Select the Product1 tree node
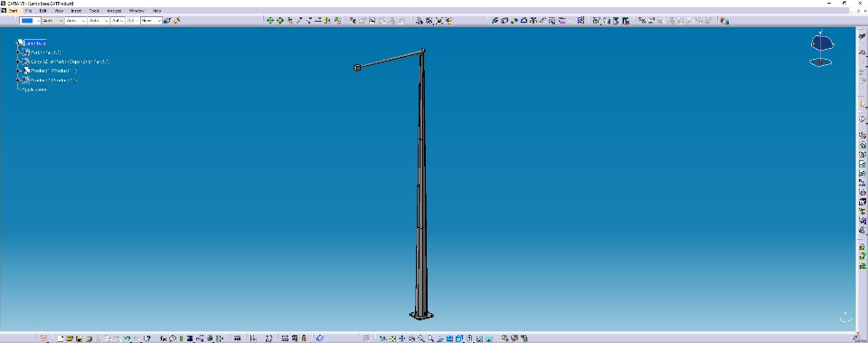 click(x=53, y=71)
